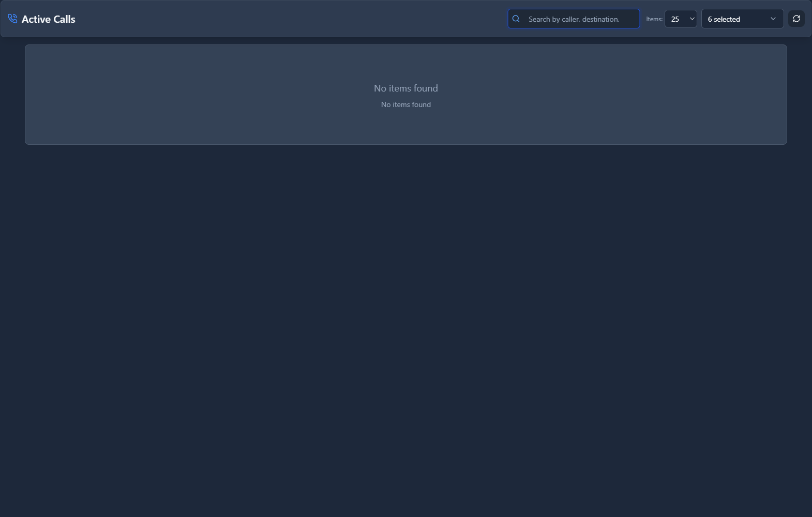Viewport: 812px width, 517px height.
Task: Click the "Active Calls" page title
Action: [x=48, y=19]
